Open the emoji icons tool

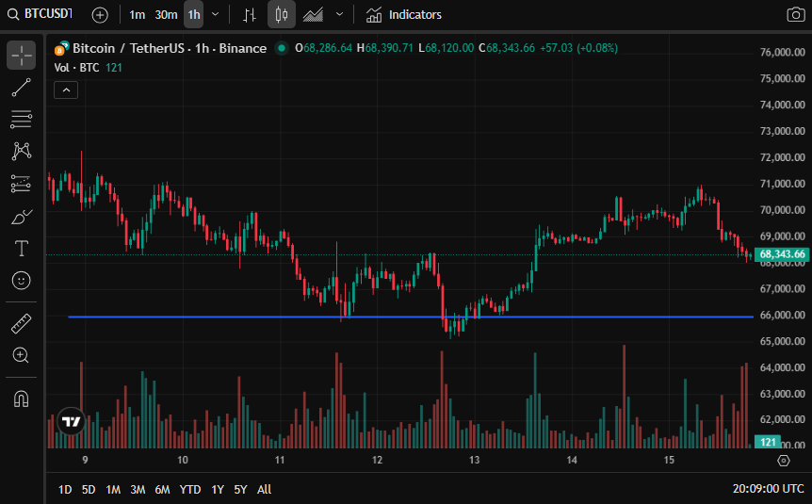click(22, 281)
